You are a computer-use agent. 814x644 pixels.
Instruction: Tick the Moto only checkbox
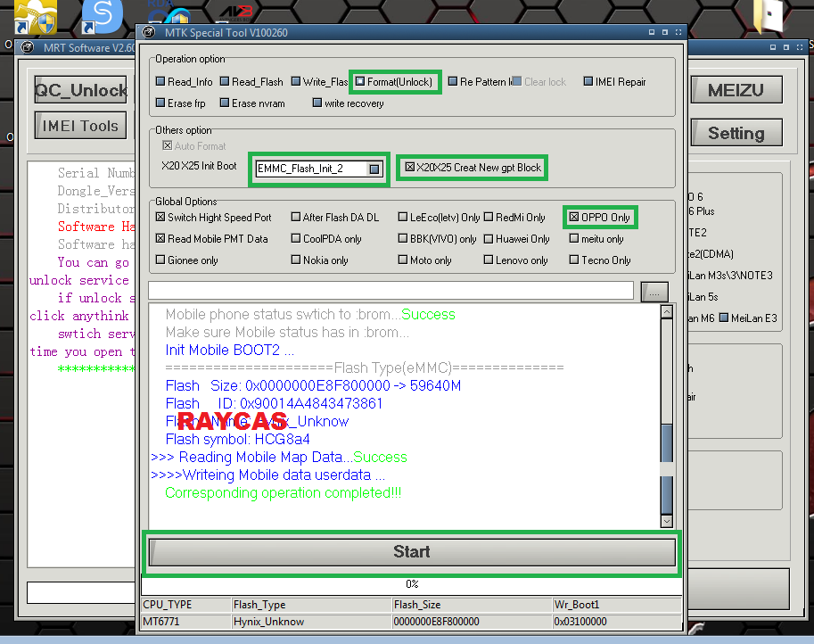(403, 260)
